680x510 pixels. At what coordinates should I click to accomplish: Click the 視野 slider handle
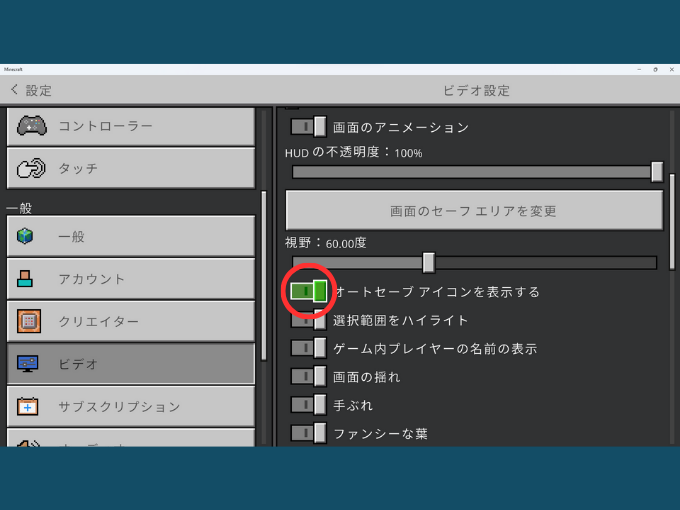428,263
